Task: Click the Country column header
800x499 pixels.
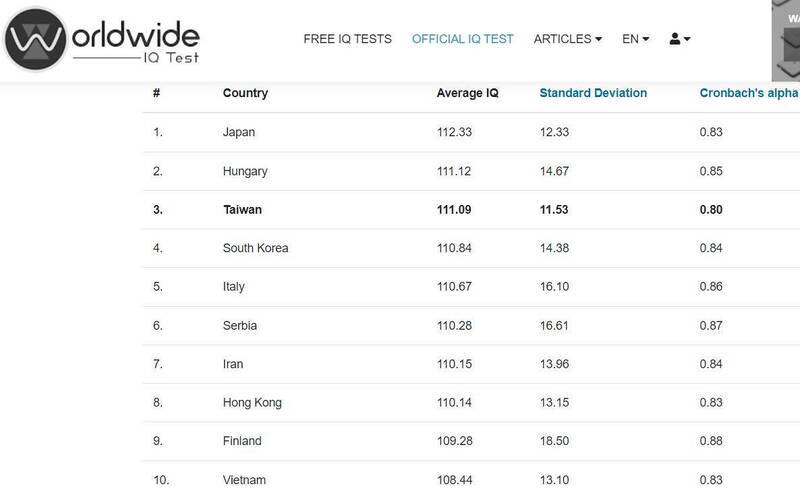Action: coord(245,93)
